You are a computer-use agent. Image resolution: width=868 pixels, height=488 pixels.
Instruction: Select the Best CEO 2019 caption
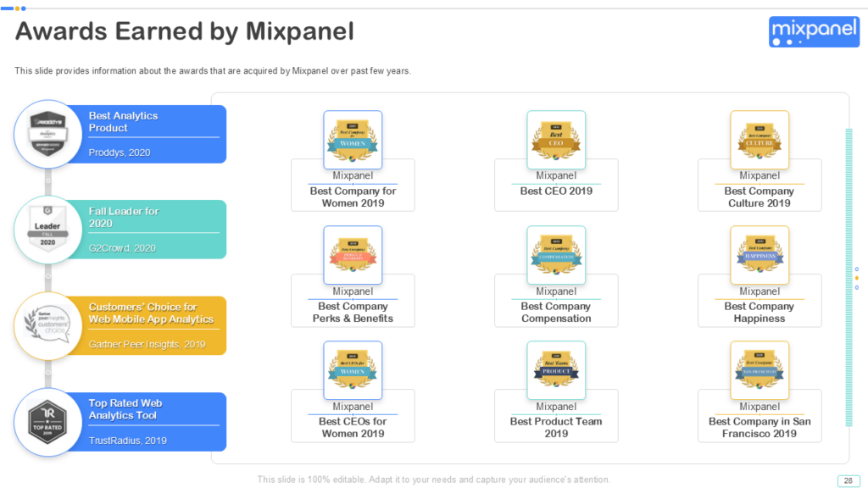[556, 191]
